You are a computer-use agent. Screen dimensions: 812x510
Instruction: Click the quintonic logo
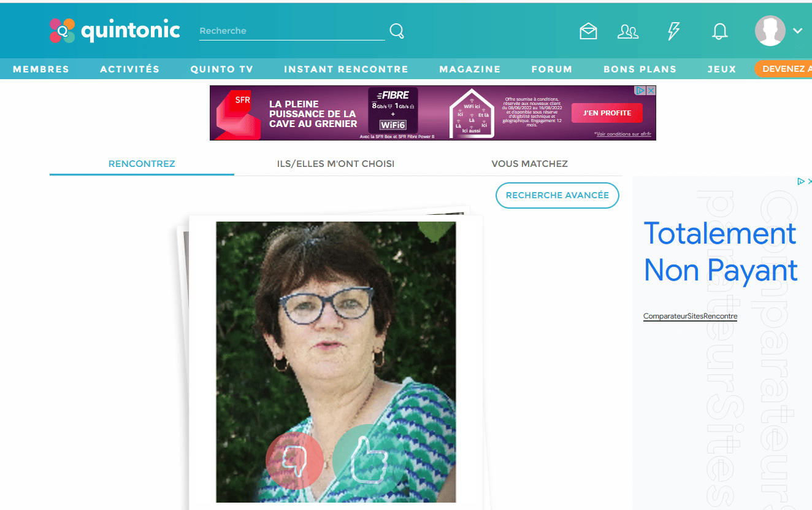pyautogui.click(x=115, y=31)
